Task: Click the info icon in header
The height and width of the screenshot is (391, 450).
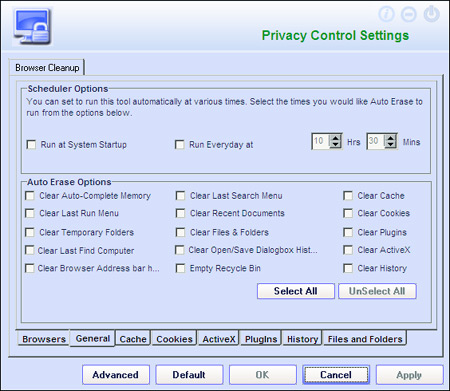Action: pyautogui.click(x=387, y=14)
